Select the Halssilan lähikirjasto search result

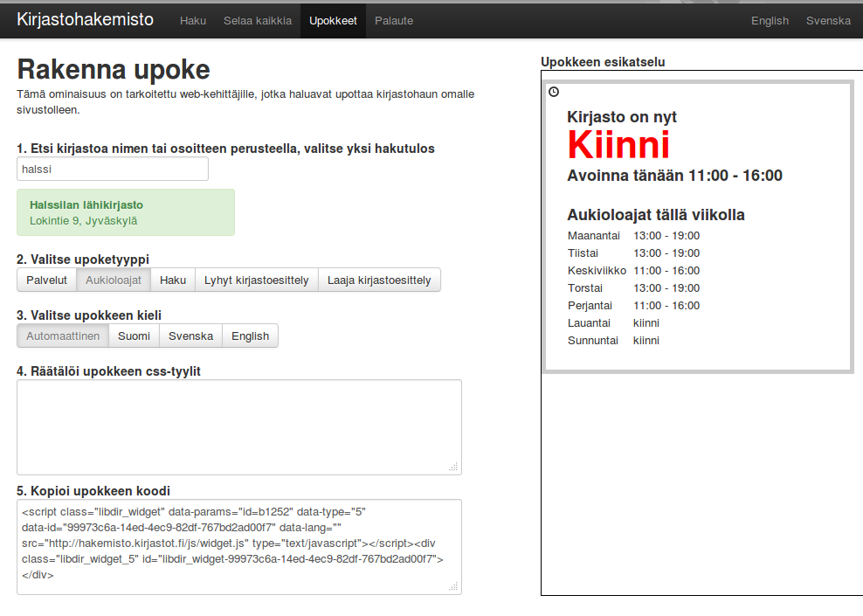click(x=126, y=212)
